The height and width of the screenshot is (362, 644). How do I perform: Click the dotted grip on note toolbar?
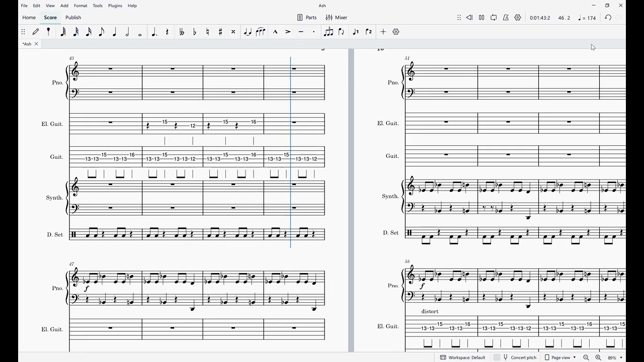pos(23,32)
